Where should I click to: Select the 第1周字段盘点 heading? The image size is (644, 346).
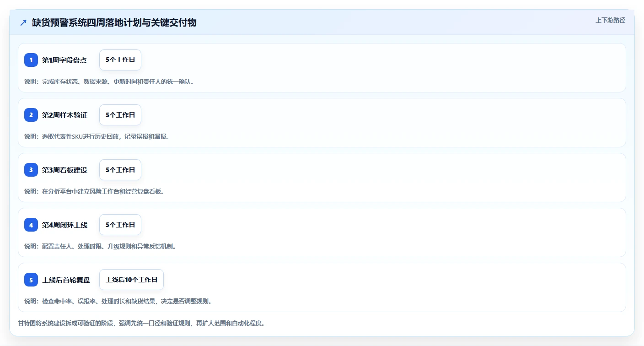click(x=64, y=60)
